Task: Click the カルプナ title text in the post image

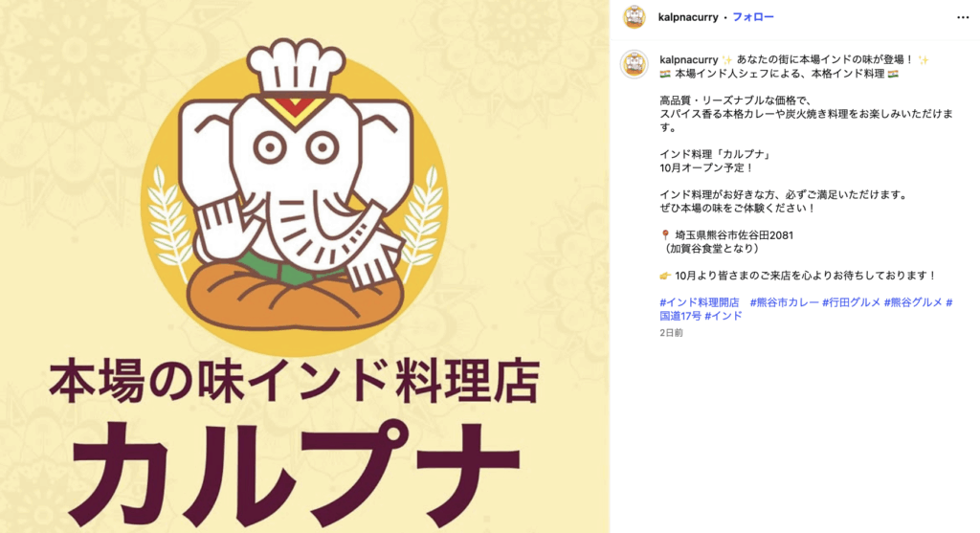Action: (294, 473)
